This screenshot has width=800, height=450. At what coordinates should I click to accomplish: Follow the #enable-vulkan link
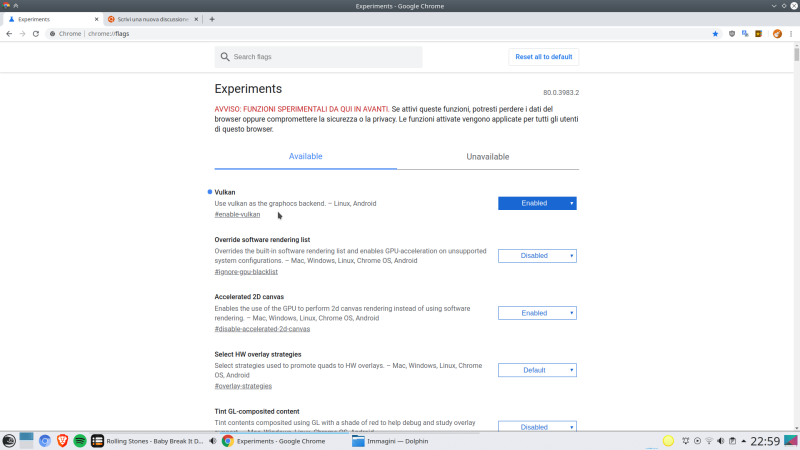pos(237,214)
